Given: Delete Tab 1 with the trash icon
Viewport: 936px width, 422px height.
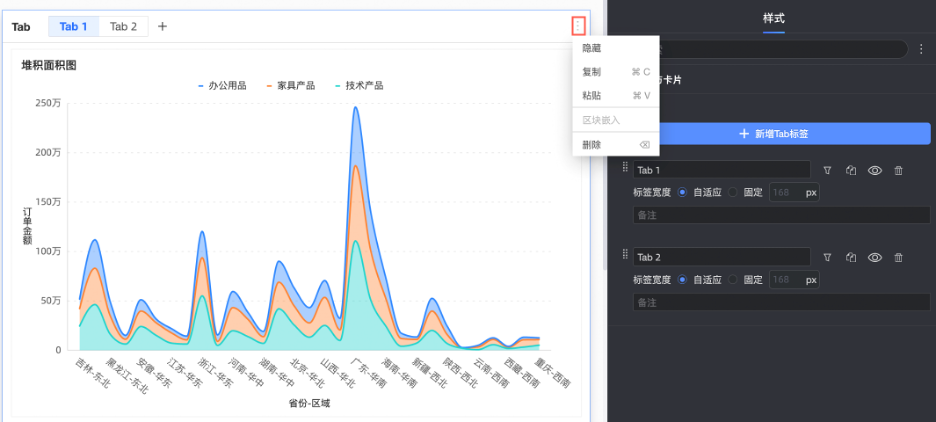Looking at the screenshot, I should (898, 171).
